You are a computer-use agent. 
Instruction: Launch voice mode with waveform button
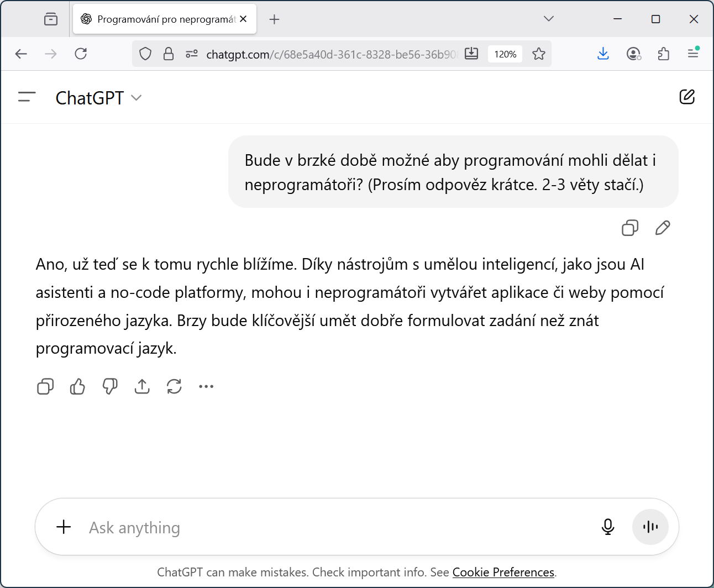(650, 527)
